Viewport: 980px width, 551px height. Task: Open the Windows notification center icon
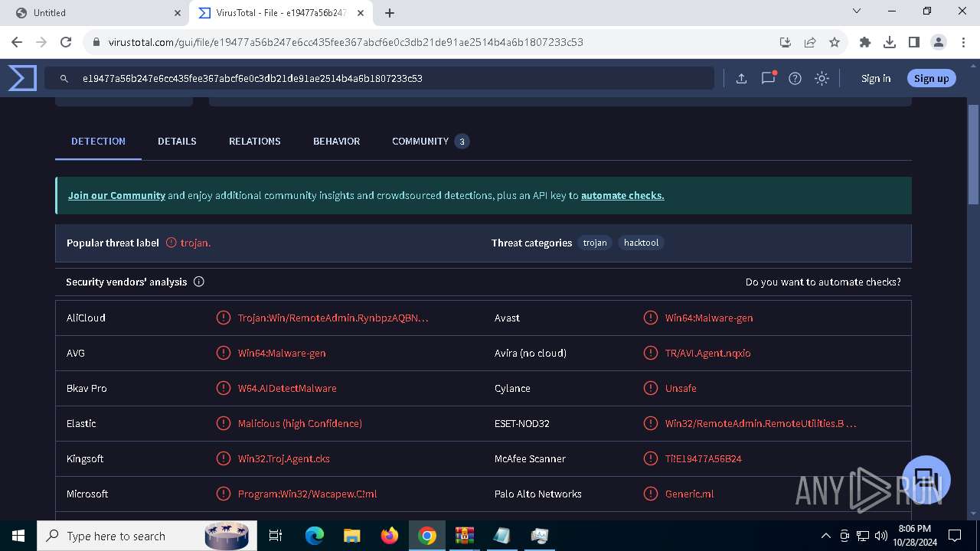[955, 536]
